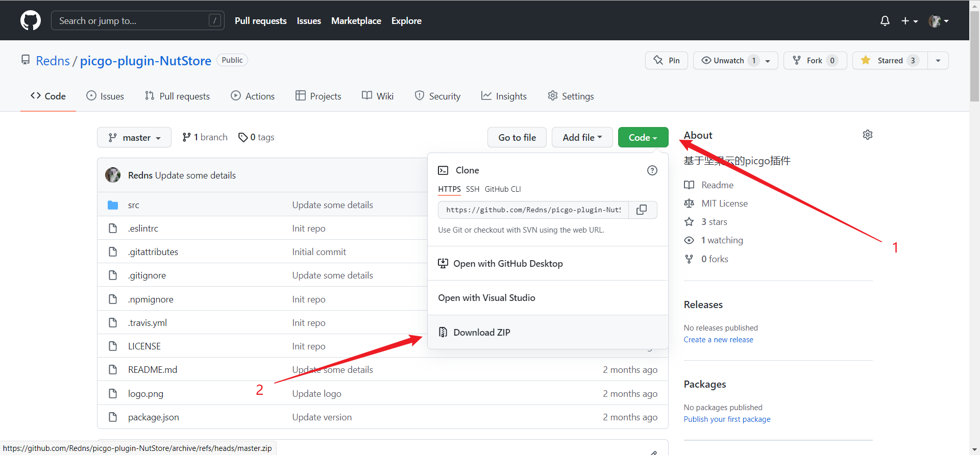The image size is (980, 455).
Task: View the 1 branch link
Action: pyautogui.click(x=205, y=137)
